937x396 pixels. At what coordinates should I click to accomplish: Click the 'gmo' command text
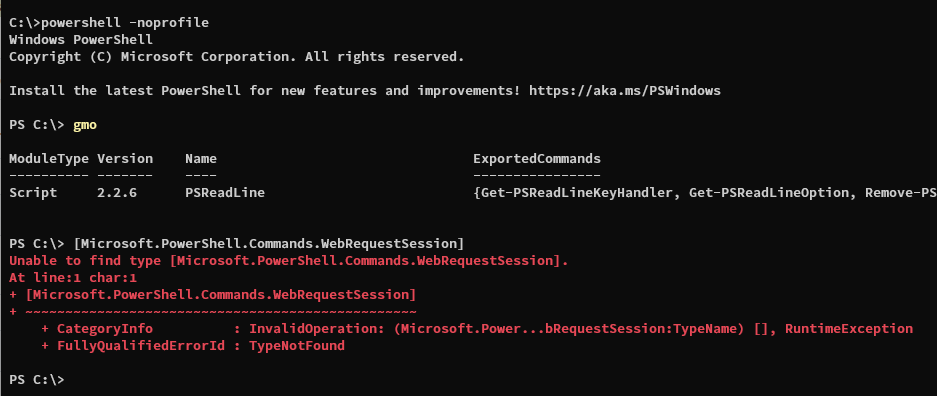coord(85,125)
